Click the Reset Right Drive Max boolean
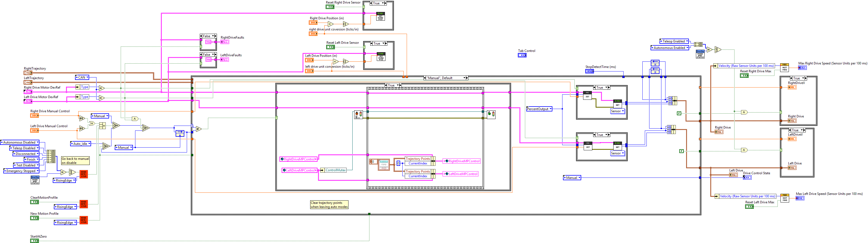The image size is (868, 243). coord(744,76)
